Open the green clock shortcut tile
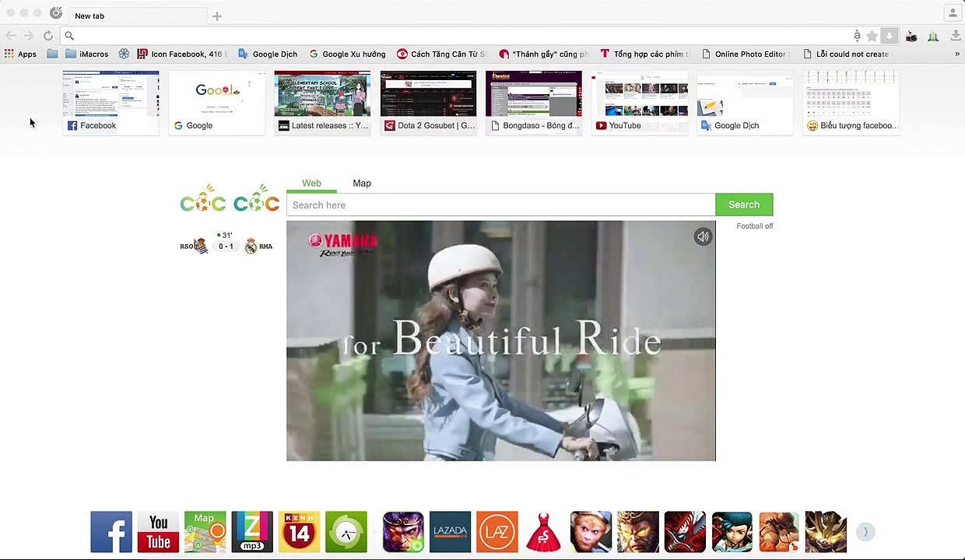965x560 pixels. 346,532
